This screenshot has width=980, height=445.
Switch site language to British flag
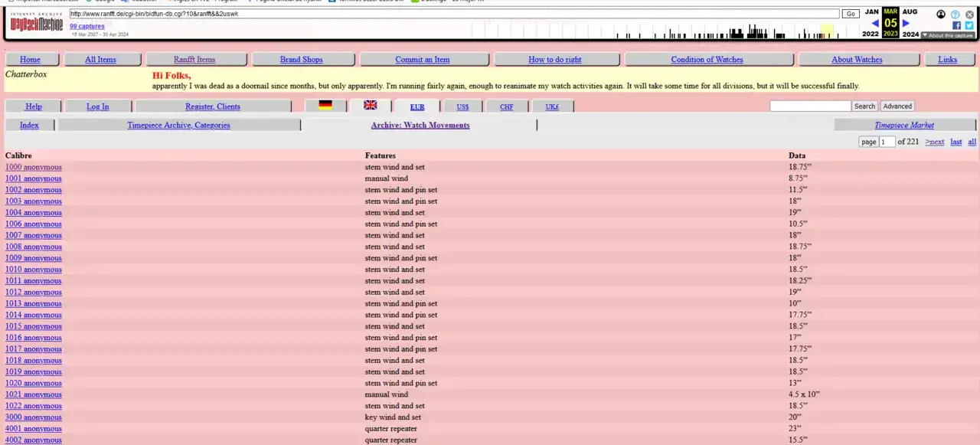[x=371, y=106]
